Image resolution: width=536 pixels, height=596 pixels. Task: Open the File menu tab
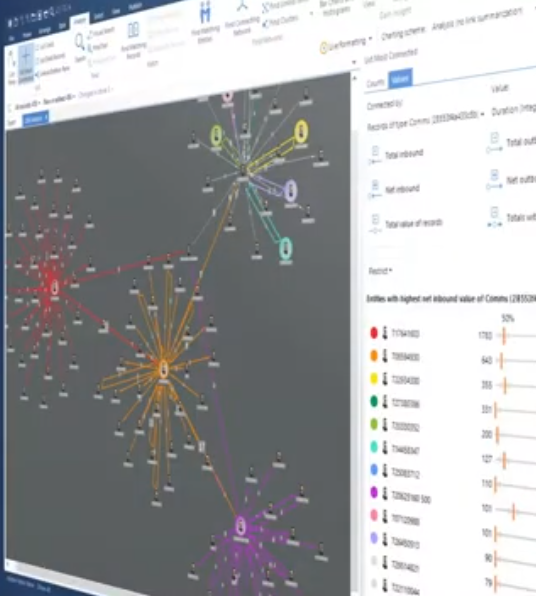pos(12,38)
